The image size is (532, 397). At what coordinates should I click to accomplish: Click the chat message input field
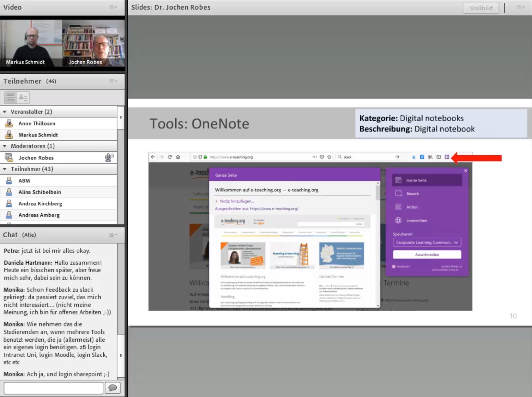tap(54, 388)
